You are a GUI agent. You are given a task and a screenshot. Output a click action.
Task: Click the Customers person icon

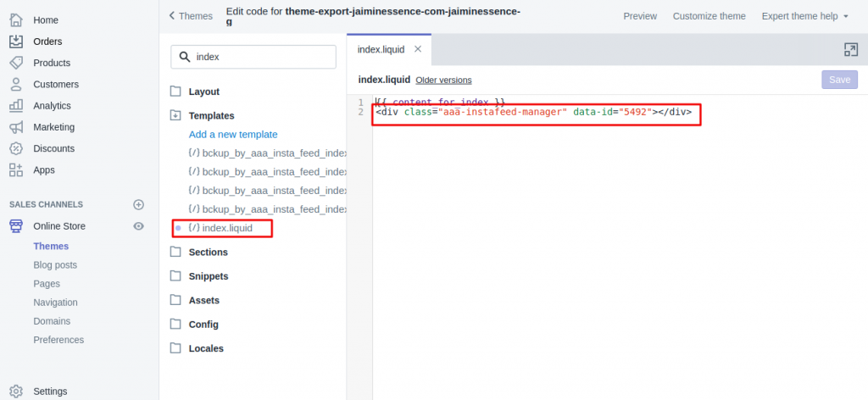pos(16,84)
